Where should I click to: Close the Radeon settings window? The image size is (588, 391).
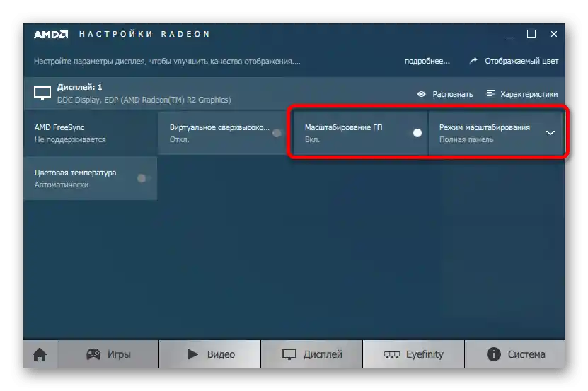tap(554, 34)
